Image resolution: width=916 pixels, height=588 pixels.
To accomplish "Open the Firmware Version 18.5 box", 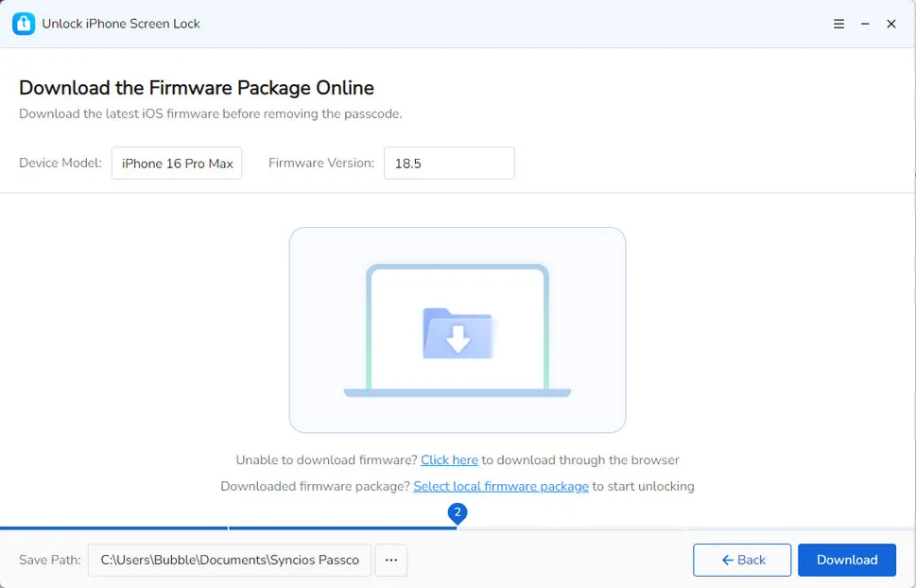I will coord(448,164).
